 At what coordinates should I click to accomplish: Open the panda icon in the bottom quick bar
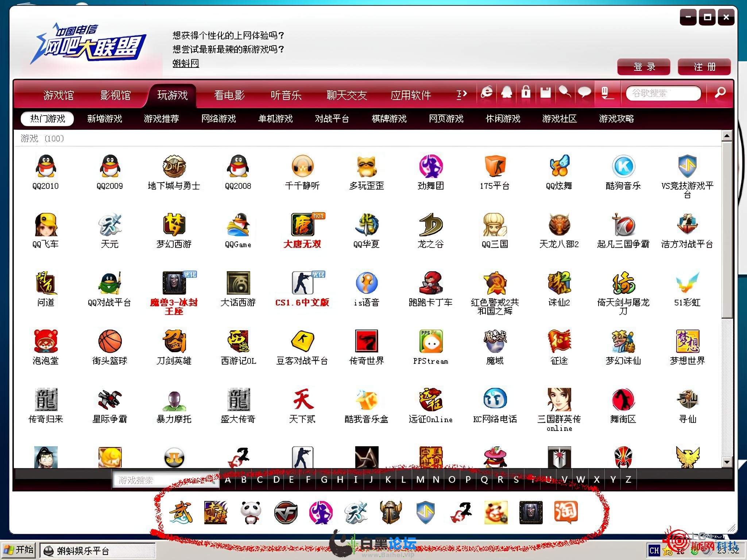pos(251,512)
